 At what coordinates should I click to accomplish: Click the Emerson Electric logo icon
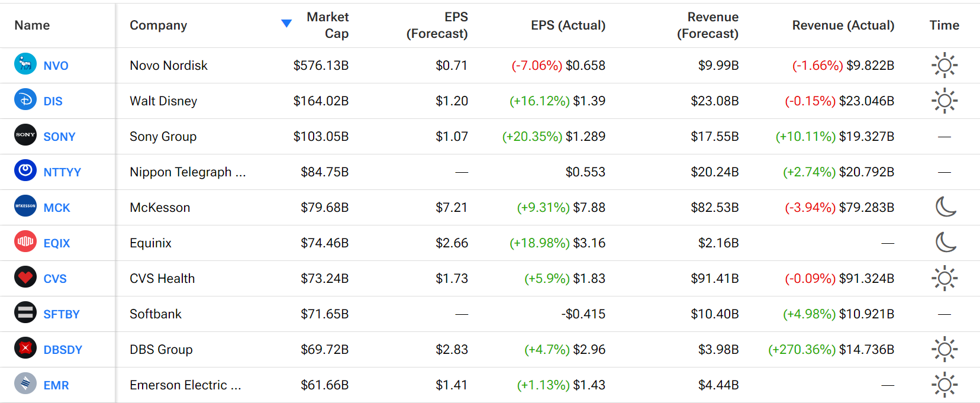25,383
